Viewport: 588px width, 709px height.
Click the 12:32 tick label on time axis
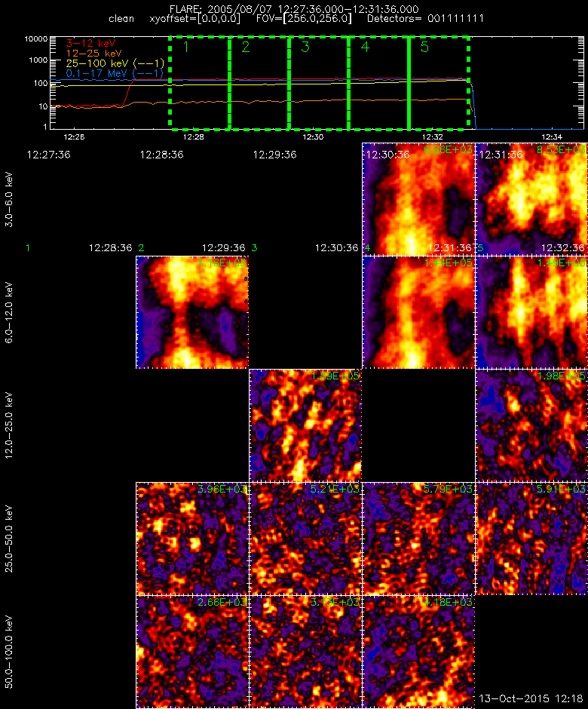point(432,137)
